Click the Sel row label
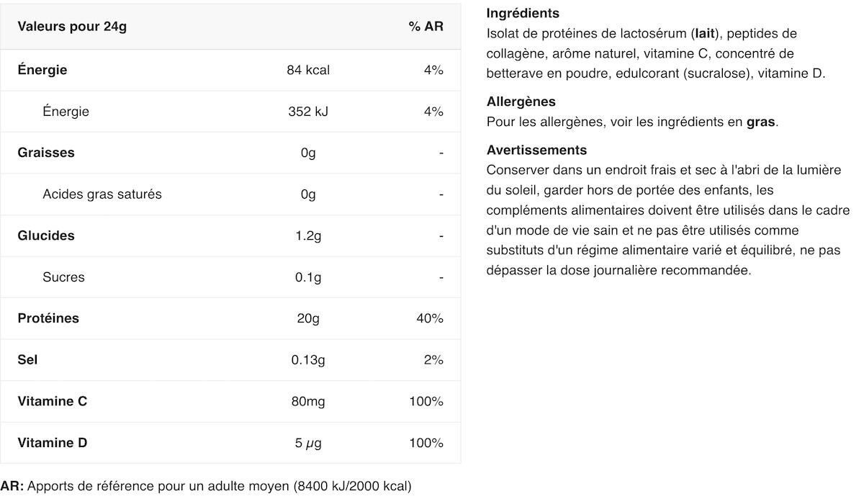864x504 pixels. (x=28, y=360)
